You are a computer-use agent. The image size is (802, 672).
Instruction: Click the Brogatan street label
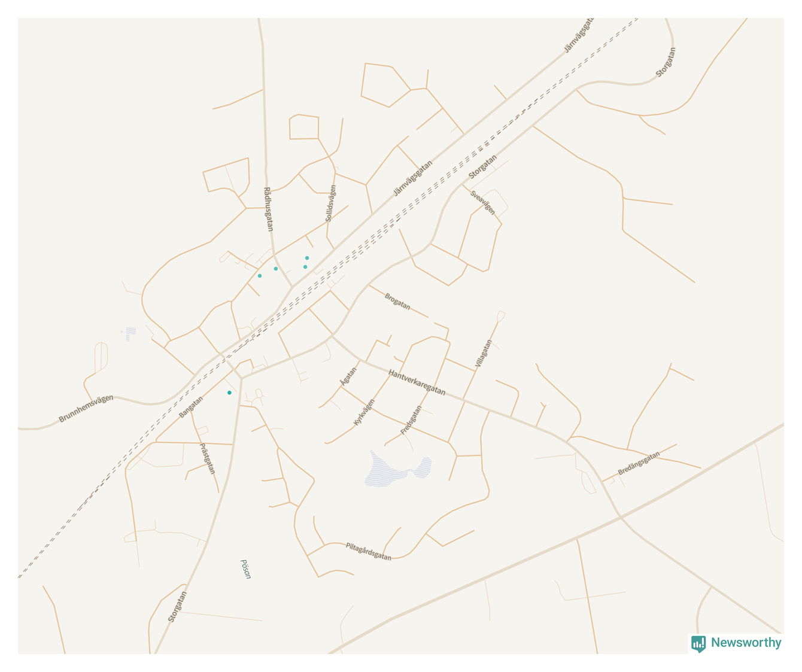pyautogui.click(x=397, y=301)
